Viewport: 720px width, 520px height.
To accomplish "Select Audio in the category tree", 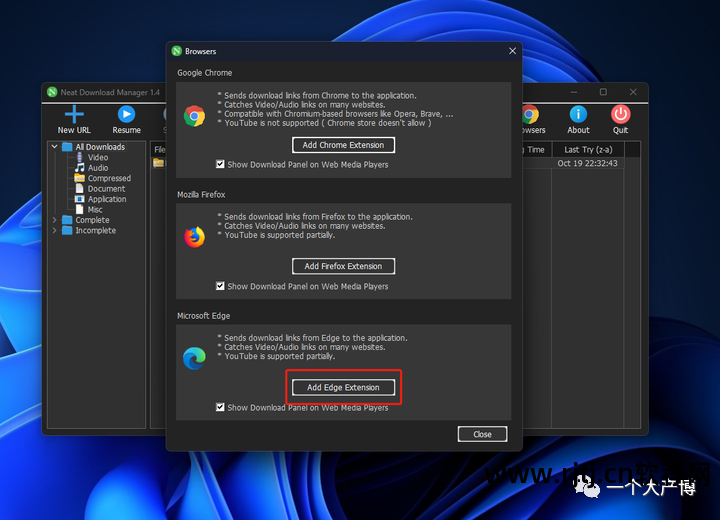I will tap(98, 168).
